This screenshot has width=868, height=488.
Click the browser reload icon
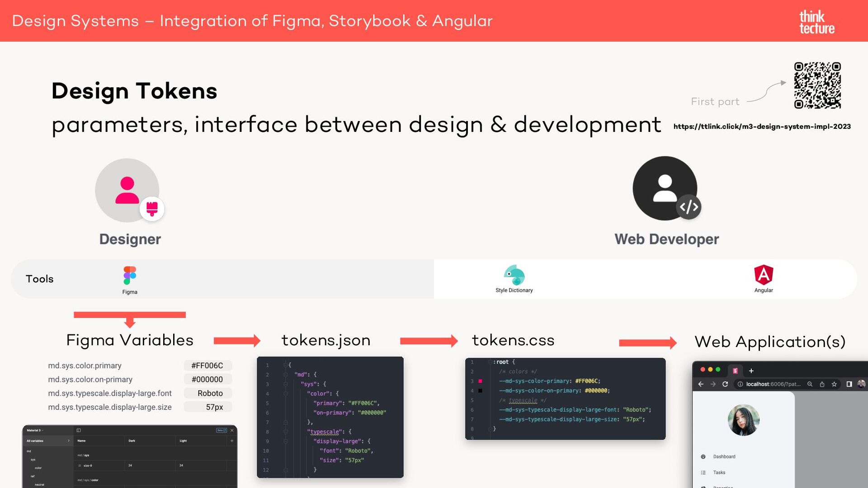(726, 384)
